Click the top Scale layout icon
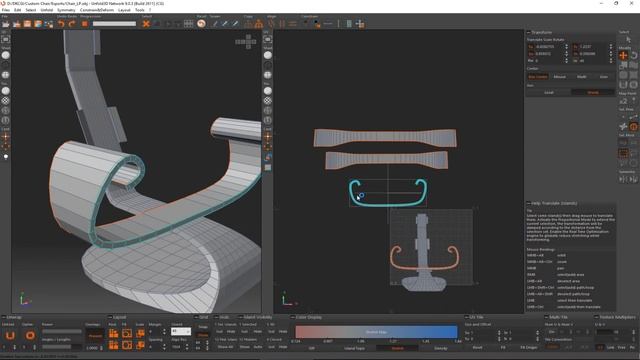Image resolution: width=640 pixels, height=360 pixels. click(140, 333)
